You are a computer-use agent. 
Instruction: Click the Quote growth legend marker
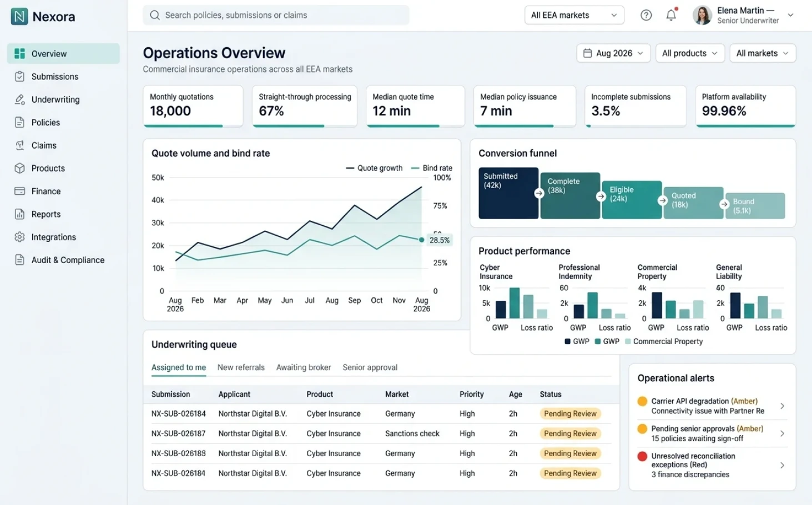tap(350, 168)
